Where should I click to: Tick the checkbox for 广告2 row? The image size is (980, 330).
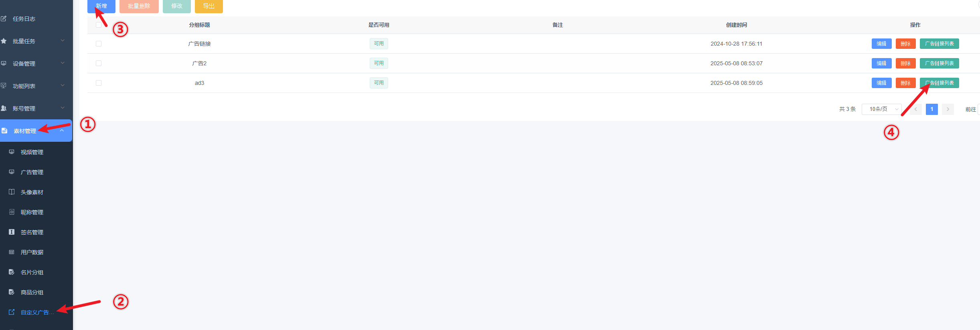point(99,63)
